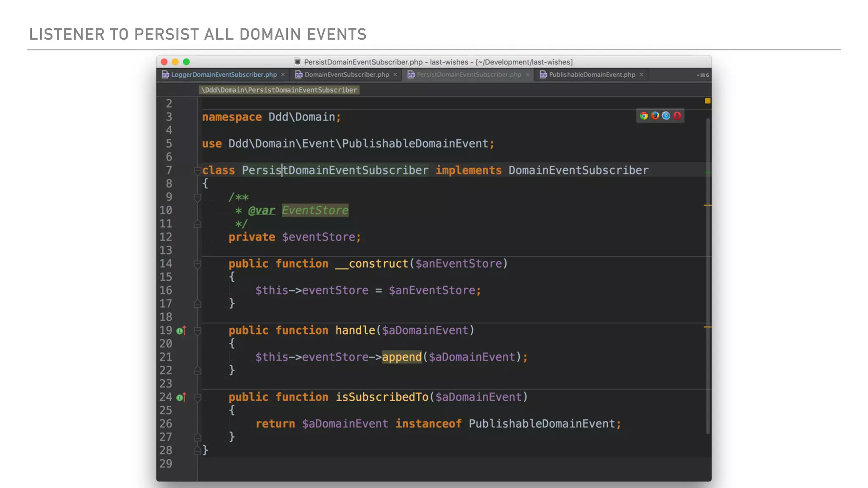Image resolution: width=868 pixels, height=488 pixels.
Task: Collapse the handle function fold on line 19
Action: (x=197, y=331)
